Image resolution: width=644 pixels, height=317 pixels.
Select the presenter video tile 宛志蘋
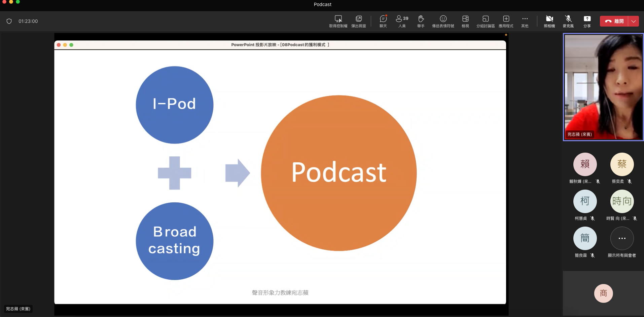(603, 87)
